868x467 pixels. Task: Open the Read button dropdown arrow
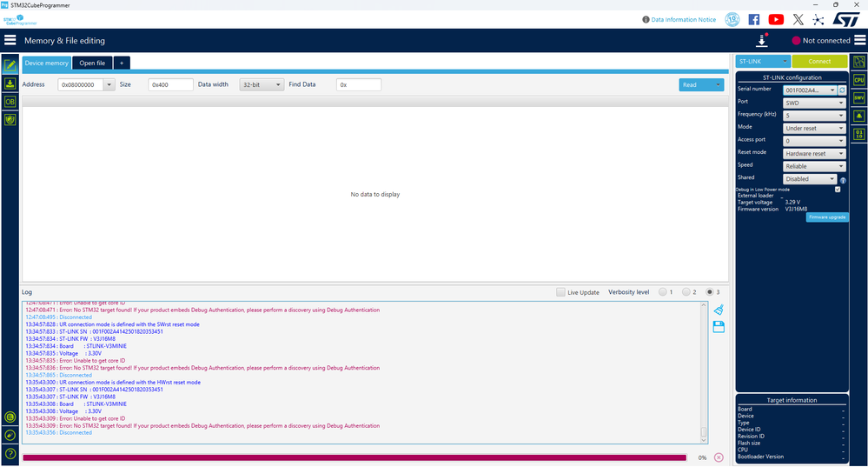pos(718,84)
